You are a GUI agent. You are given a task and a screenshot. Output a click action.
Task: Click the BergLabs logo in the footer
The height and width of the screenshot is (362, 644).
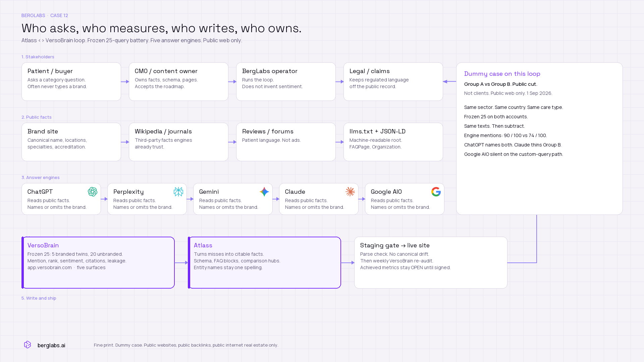click(x=28, y=345)
